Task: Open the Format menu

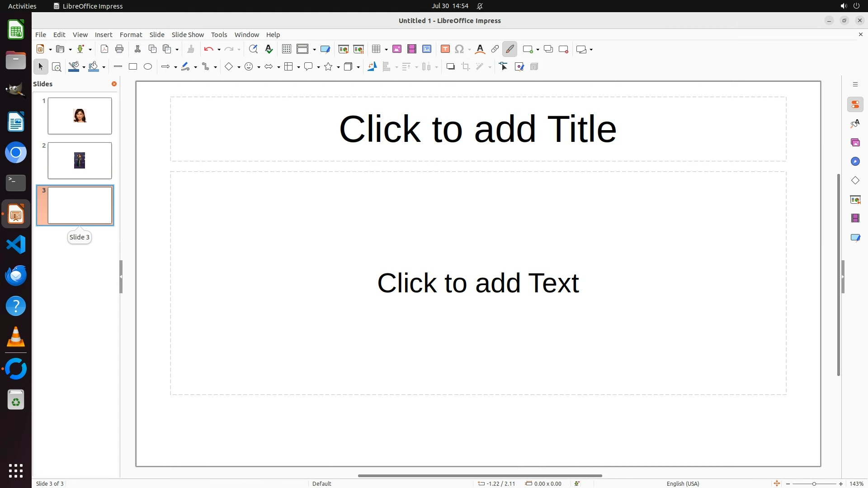Action: click(131, 35)
